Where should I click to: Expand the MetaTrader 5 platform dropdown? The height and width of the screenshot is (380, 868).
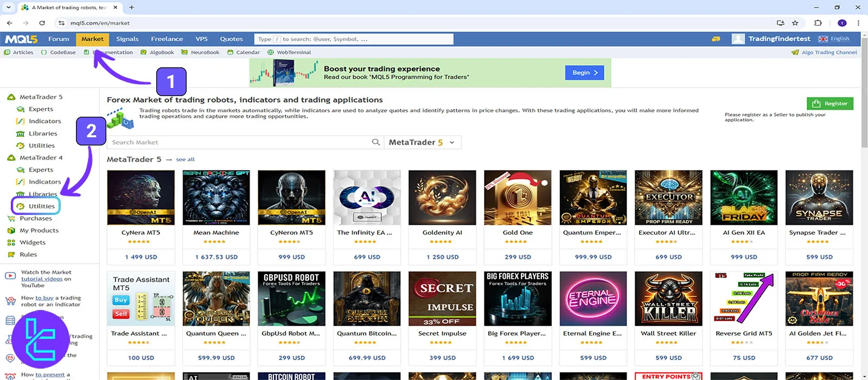[422, 142]
